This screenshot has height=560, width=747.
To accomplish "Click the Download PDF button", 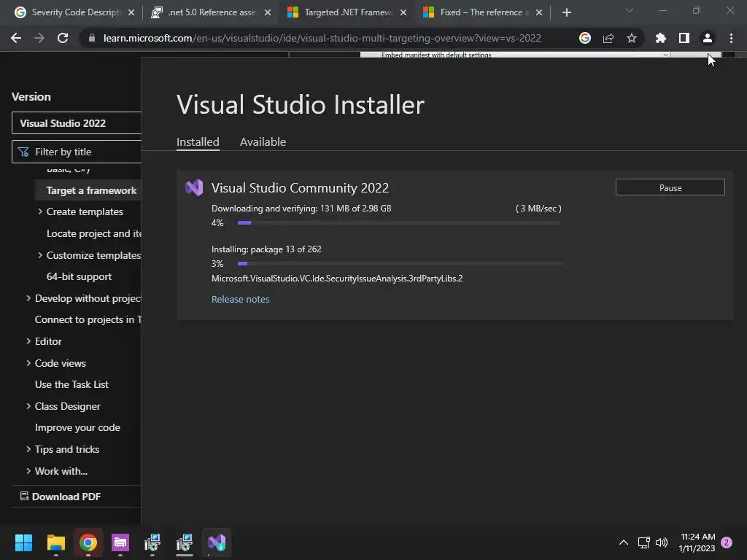I will pos(61,497).
